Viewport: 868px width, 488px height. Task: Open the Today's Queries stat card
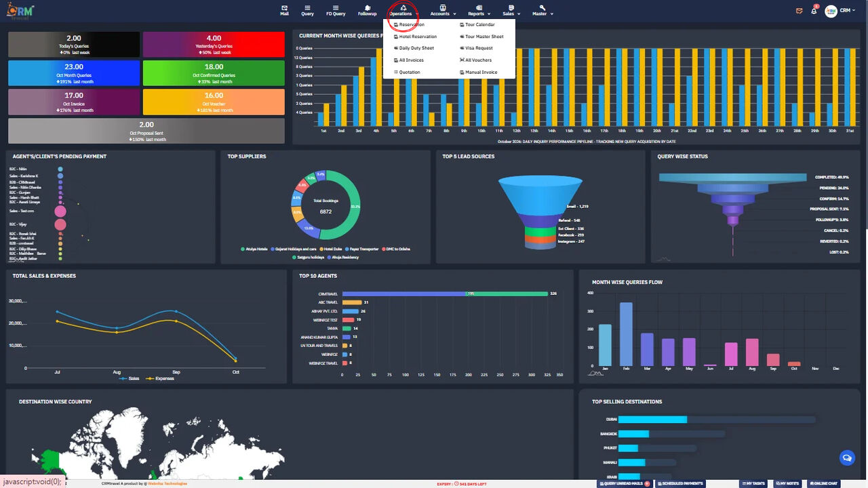[x=74, y=44]
